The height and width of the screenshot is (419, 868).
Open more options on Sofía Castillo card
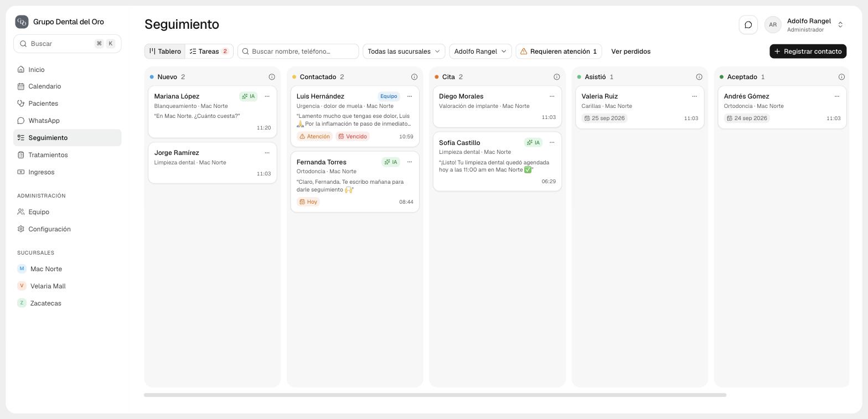pos(552,142)
